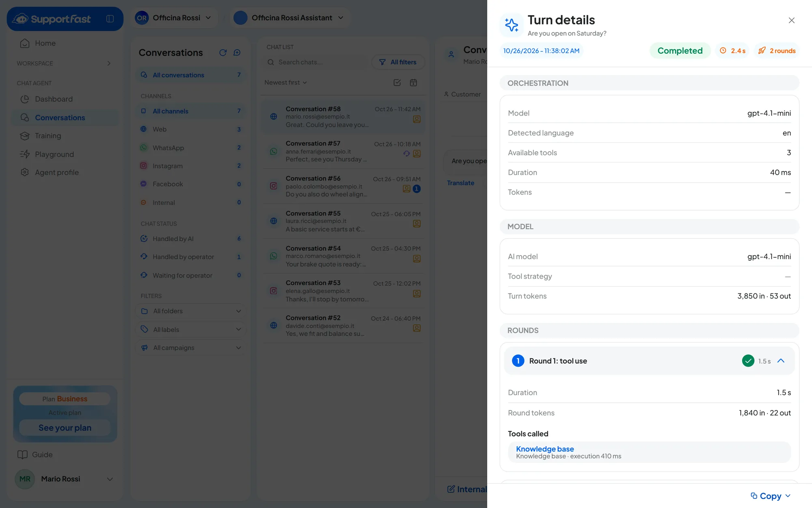Filter by Facebook channel
The image size is (812, 508).
(x=191, y=184)
